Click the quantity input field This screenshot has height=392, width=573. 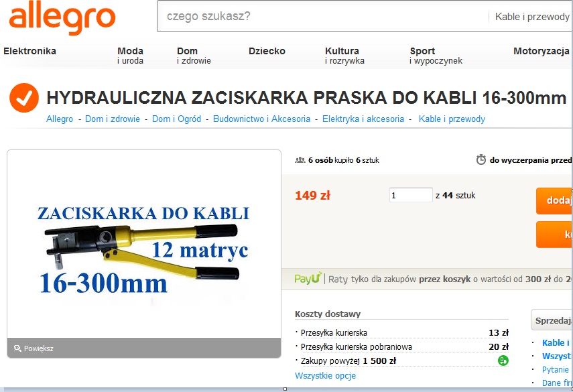[x=411, y=195]
